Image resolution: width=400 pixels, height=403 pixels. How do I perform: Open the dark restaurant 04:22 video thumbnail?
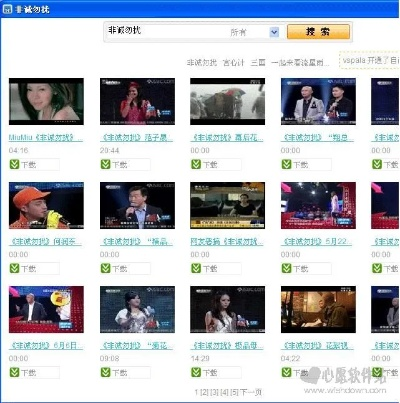(x=318, y=310)
